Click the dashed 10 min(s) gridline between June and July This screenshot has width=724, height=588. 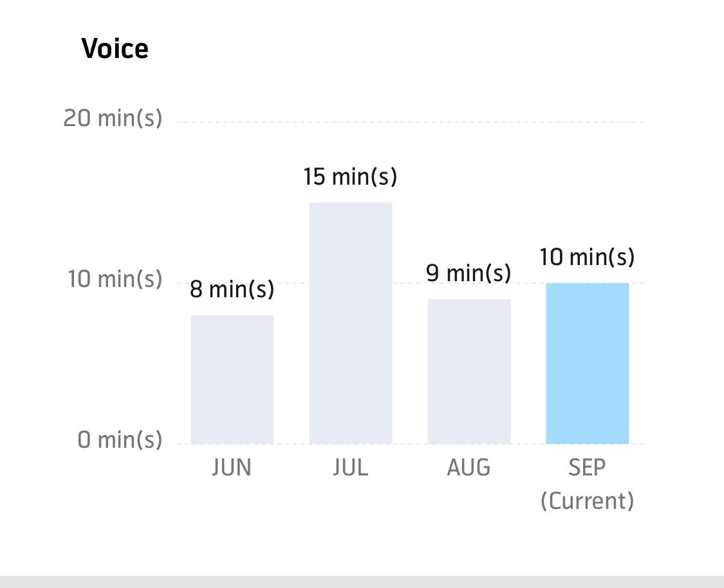pos(292,283)
